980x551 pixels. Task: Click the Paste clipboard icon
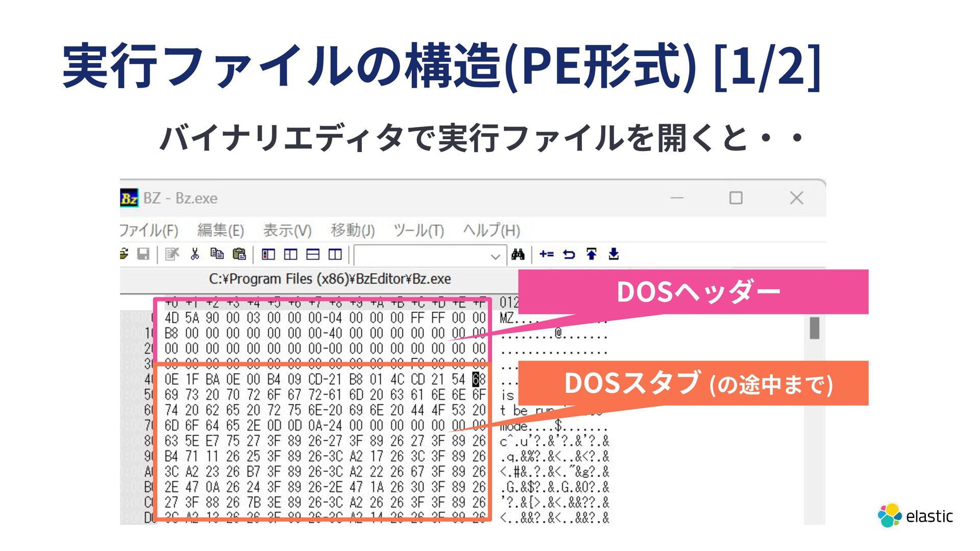tap(239, 254)
